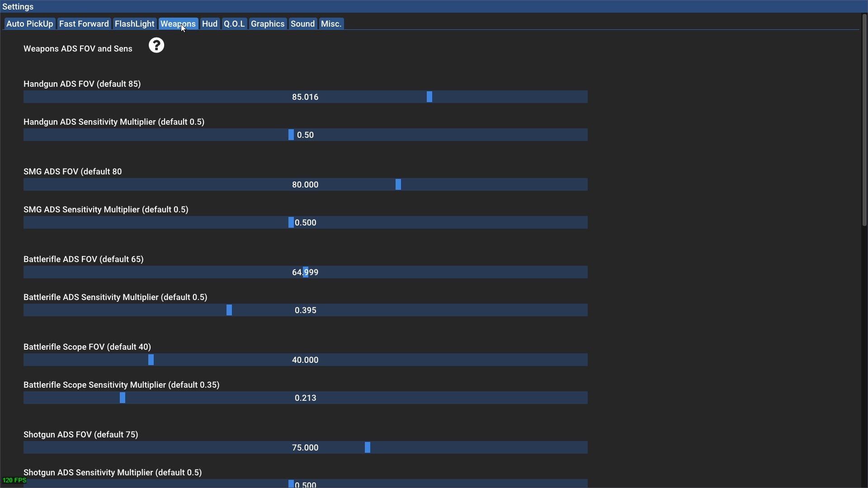The image size is (868, 488).
Task: Open the FlashLight settings tab
Action: 134,24
